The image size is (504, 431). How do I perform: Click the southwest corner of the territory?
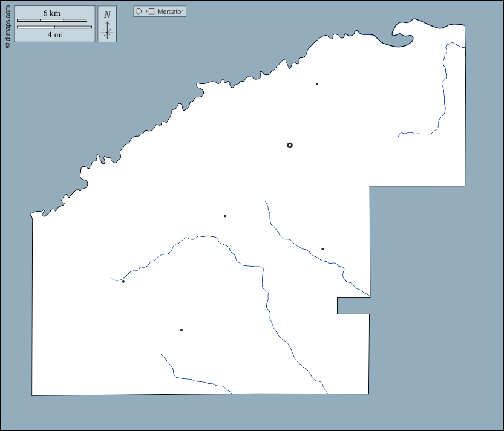[x=33, y=395]
